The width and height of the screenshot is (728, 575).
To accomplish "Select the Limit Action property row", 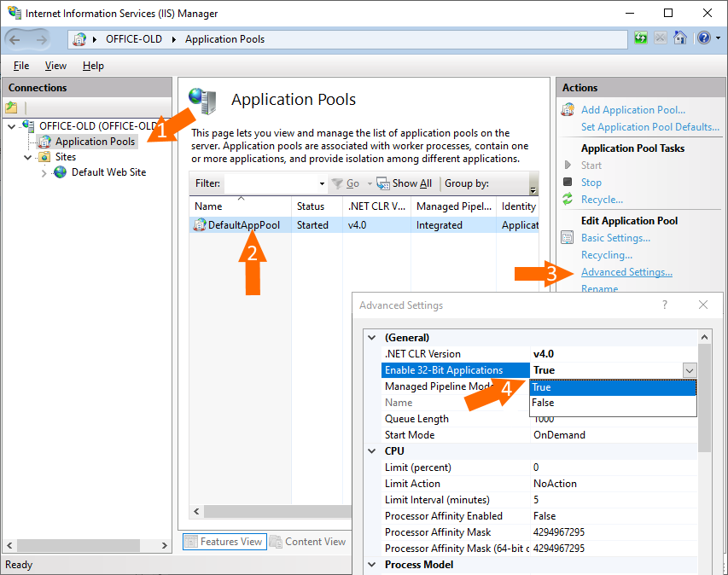I will (539, 484).
